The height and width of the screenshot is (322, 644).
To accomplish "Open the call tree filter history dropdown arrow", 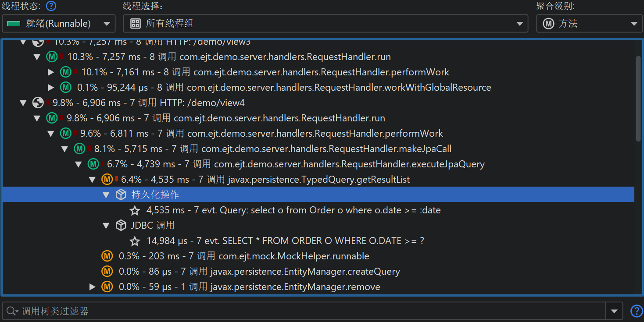I will (614, 311).
